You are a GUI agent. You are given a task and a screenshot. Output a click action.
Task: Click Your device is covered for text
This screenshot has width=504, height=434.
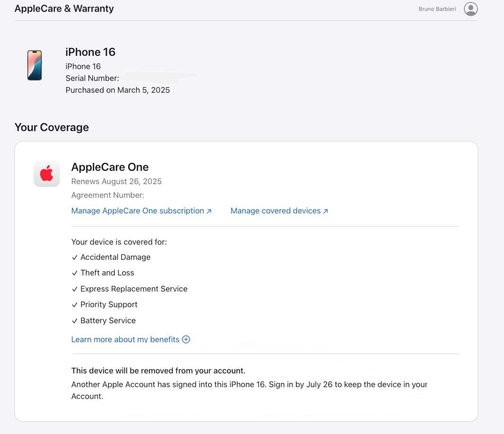[x=119, y=242]
